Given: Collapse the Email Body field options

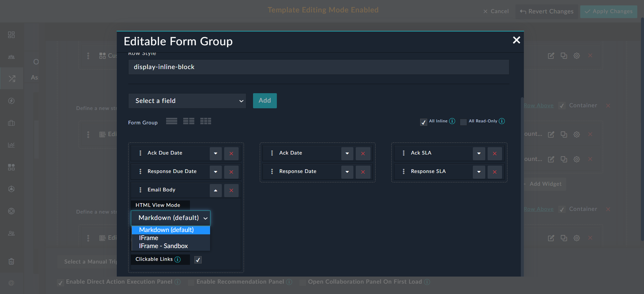Looking at the screenshot, I should coord(215,190).
